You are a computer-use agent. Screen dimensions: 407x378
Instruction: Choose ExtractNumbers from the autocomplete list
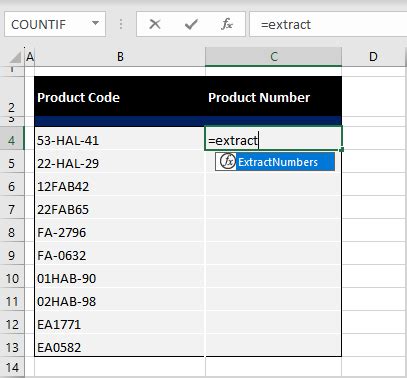(x=278, y=162)
